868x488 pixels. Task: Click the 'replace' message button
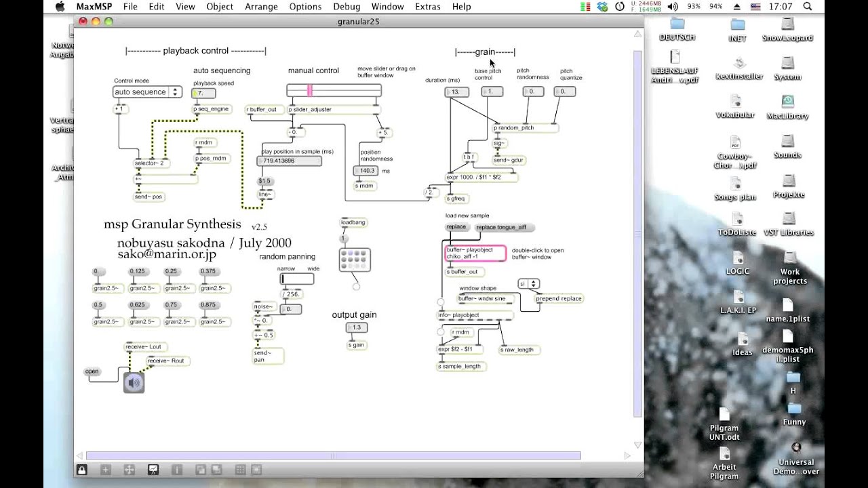(456, 227)
